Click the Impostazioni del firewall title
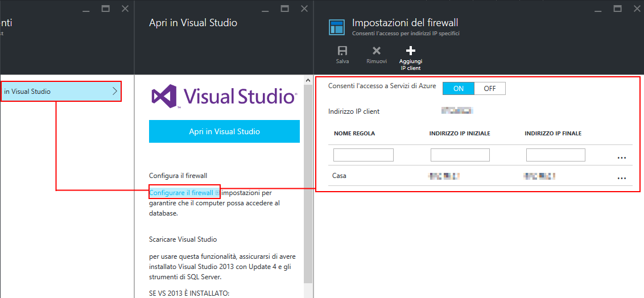The width and height of the screenshot is (644, 298). coord(405,23)
